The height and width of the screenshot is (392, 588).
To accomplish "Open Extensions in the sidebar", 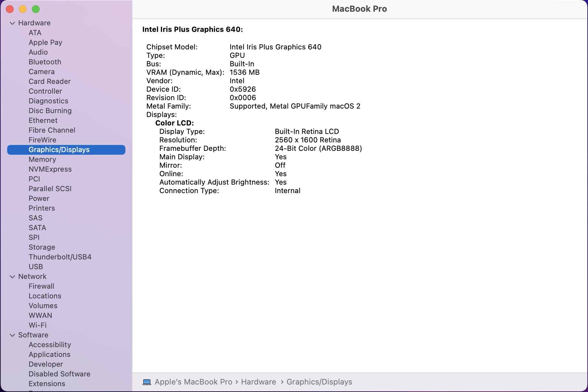I will (47, 384).
